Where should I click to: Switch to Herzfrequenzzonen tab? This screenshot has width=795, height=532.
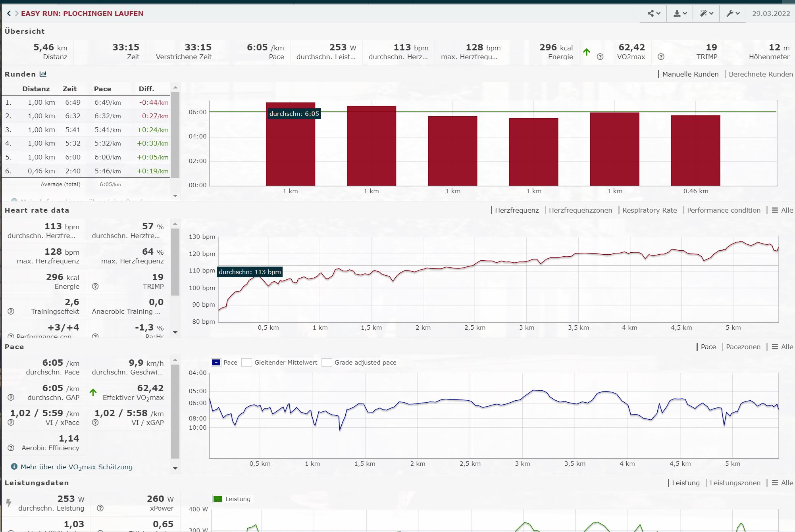pos(580,210)
